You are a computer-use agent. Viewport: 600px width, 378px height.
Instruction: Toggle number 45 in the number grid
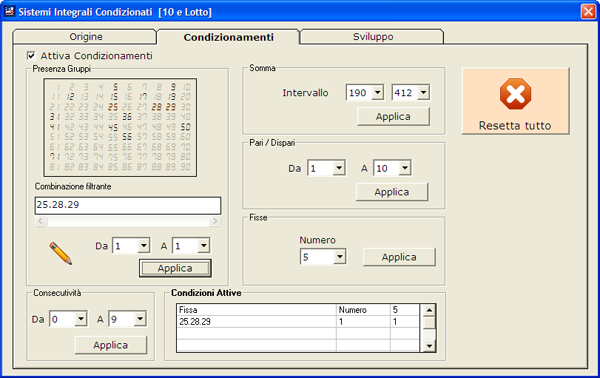tap(113, 127)
